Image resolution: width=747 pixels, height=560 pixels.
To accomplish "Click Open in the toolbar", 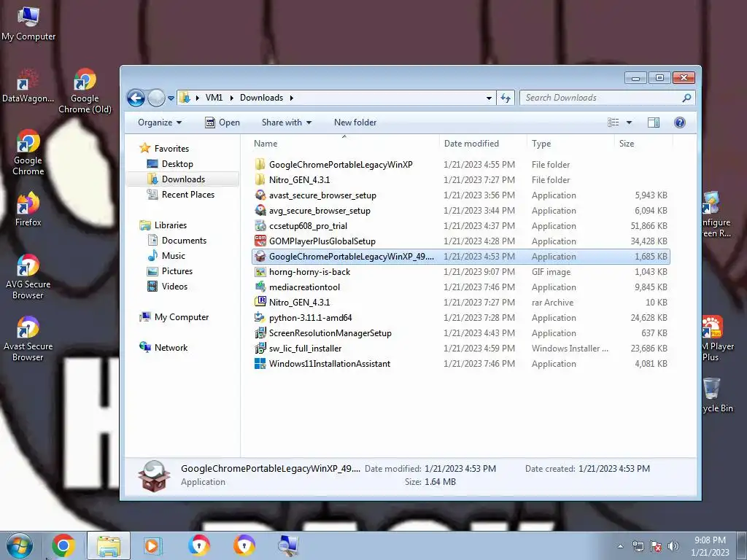I will pos(222,122).
